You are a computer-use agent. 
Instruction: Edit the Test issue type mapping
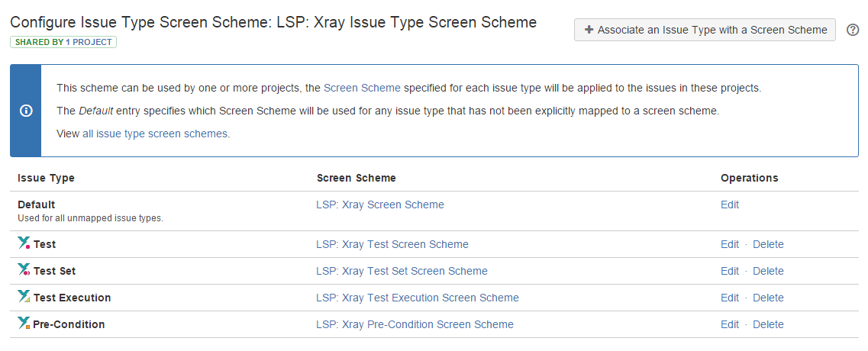[730, 244]
